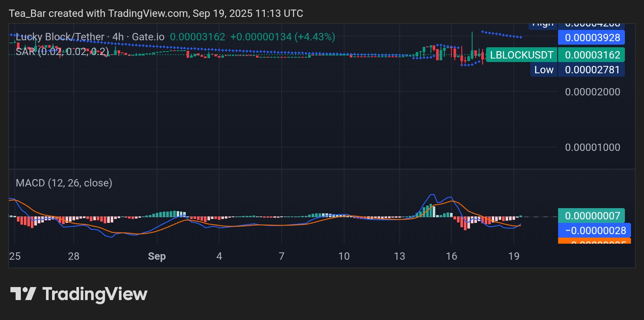Click the +0.00000134 (+4.43%) change value
644x320 pixels.
283,37
